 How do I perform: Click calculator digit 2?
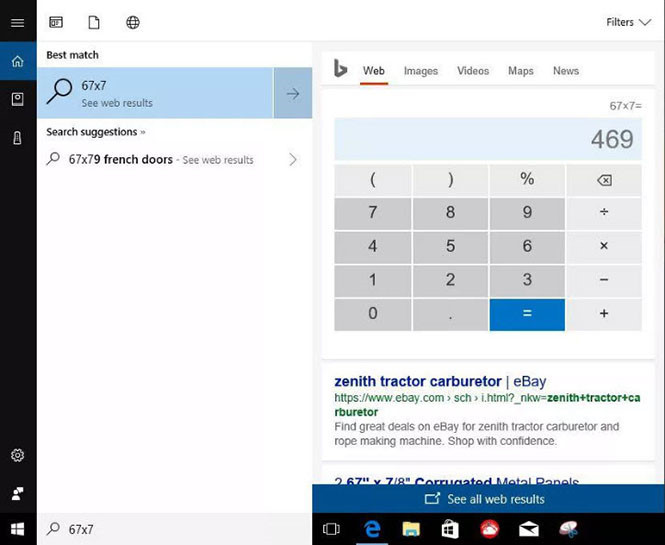tap(450, 280)
